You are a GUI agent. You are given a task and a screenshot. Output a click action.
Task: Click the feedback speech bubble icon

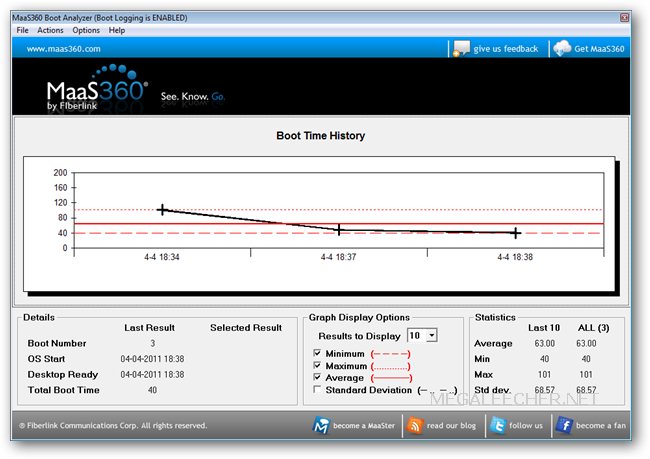461,49
